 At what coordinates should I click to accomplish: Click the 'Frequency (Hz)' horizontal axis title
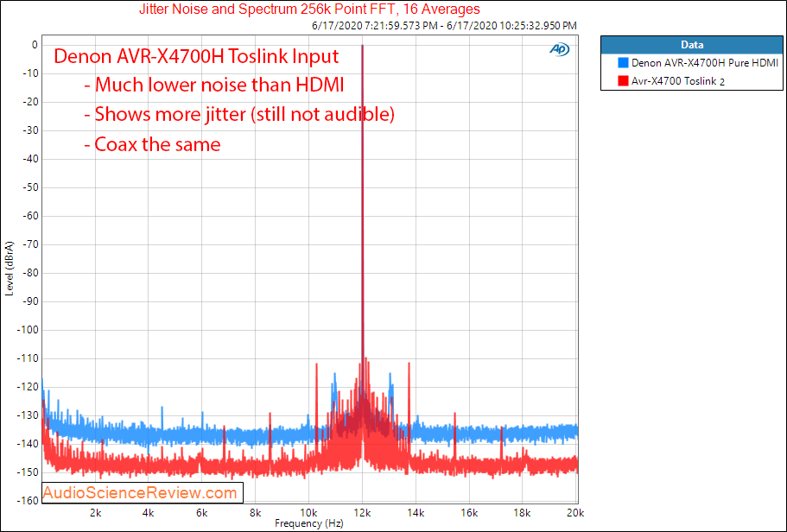click(309, 523)
